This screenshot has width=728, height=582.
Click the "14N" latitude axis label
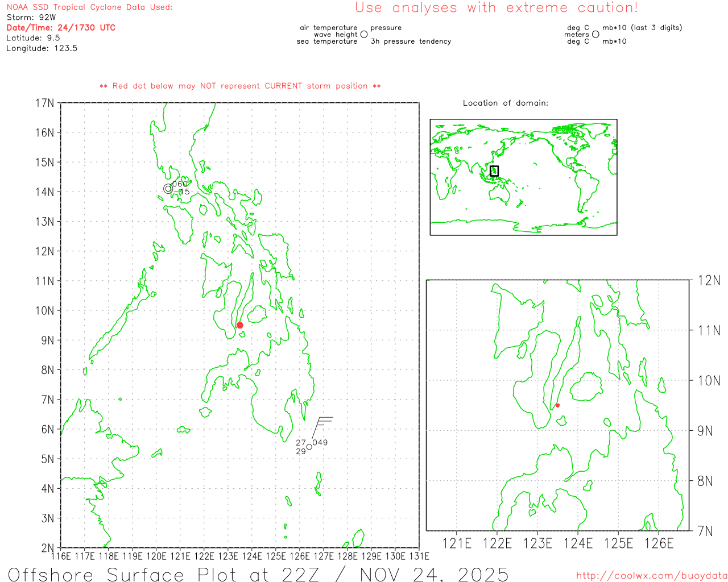coord(45,192)
